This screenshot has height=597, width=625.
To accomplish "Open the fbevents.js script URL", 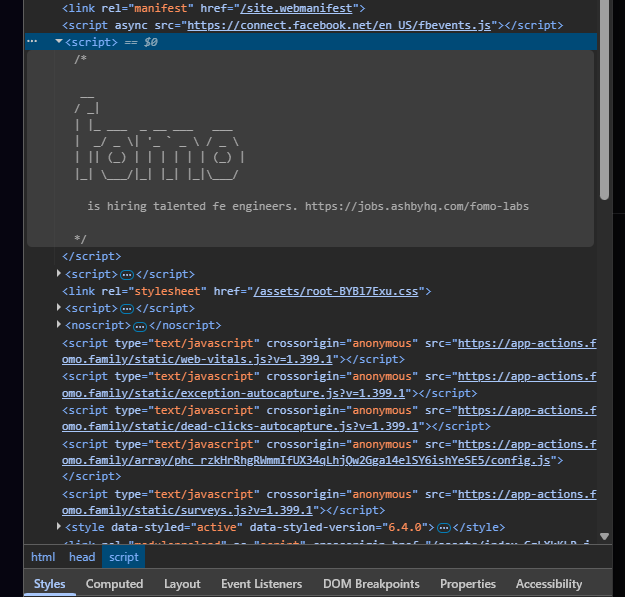I will click(339, 25).
